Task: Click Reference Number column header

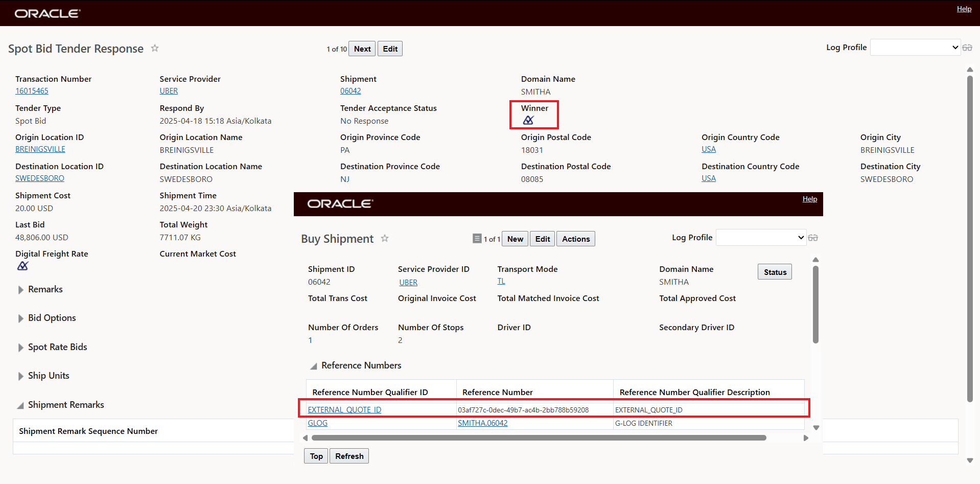Action: (534, 392)
